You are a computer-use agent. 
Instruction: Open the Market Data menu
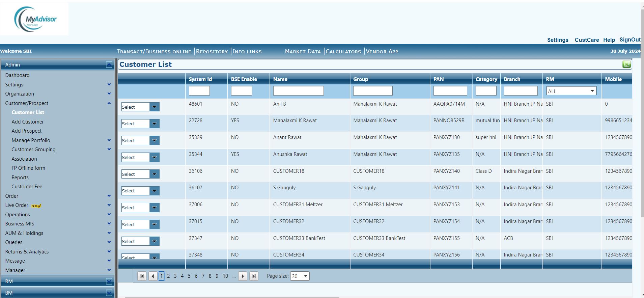303,51
